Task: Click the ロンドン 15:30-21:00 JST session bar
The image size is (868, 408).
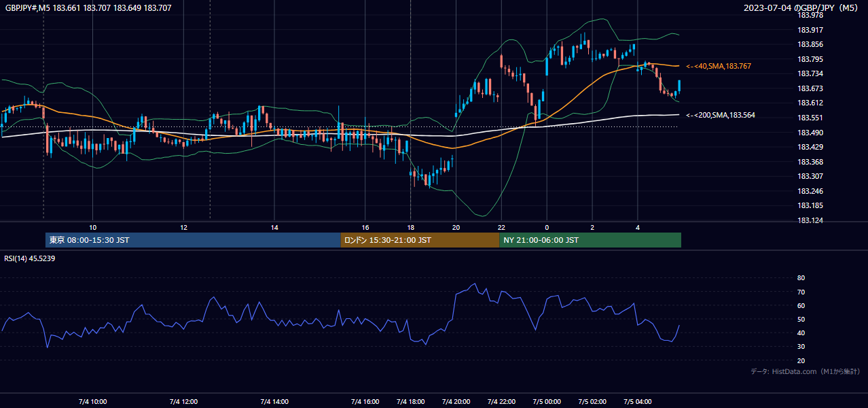Action: [420, 240]
